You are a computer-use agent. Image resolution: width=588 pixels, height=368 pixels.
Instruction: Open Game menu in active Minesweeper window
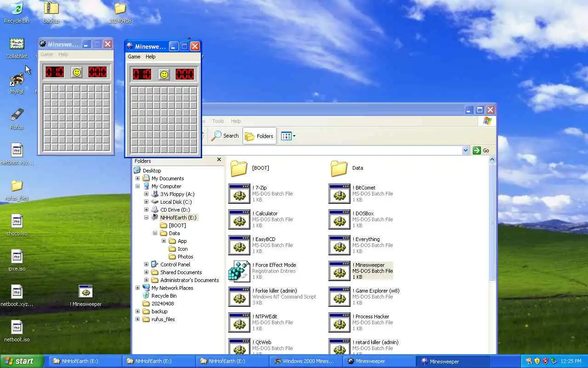tap(134, 57)
